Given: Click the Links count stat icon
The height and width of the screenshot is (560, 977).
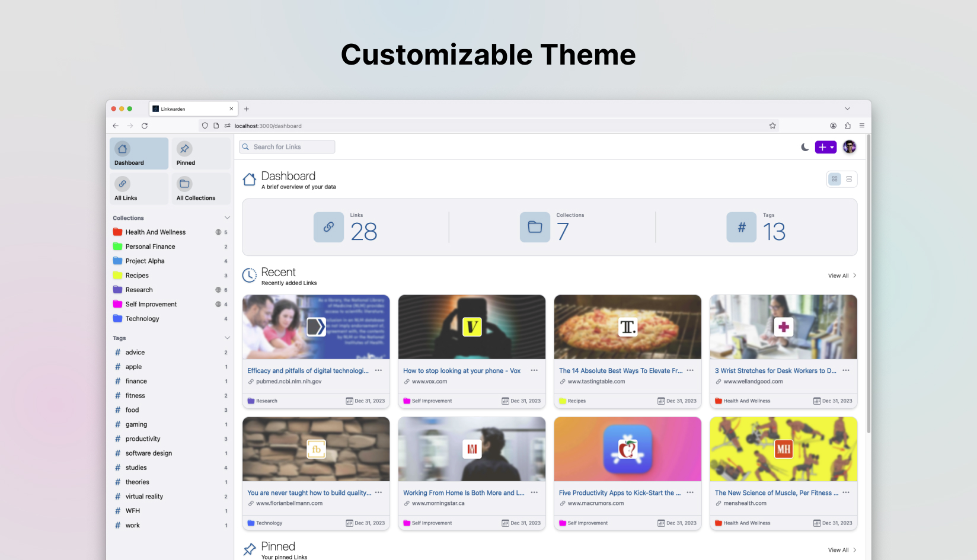Looking at the screenshot, I should click(x=328, y=227).
